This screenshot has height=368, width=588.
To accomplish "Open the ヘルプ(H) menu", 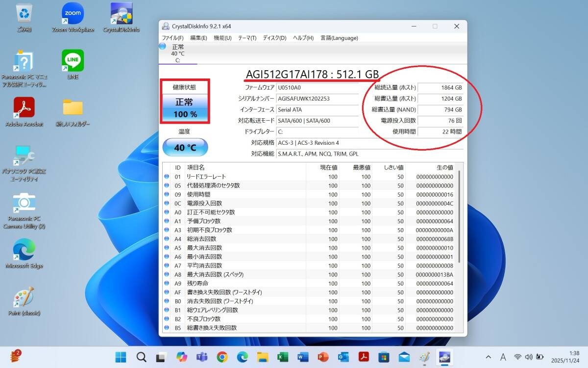I will tap(303, 38).
